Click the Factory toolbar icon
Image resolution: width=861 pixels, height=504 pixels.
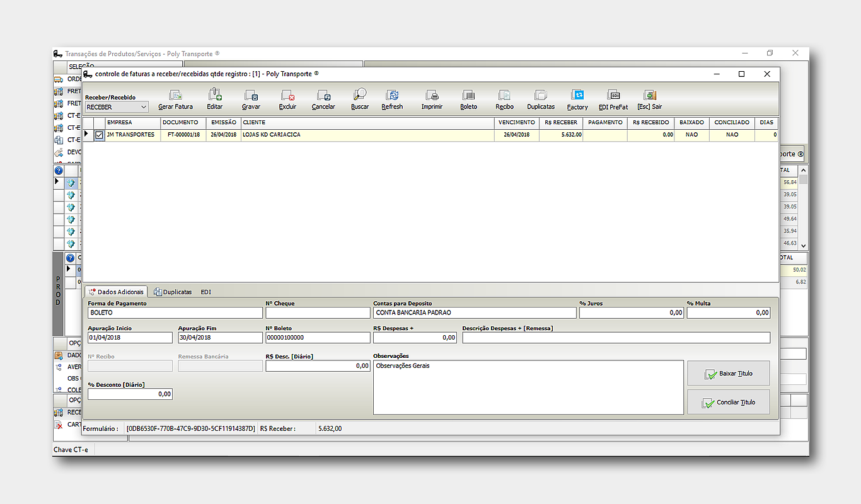577,95
